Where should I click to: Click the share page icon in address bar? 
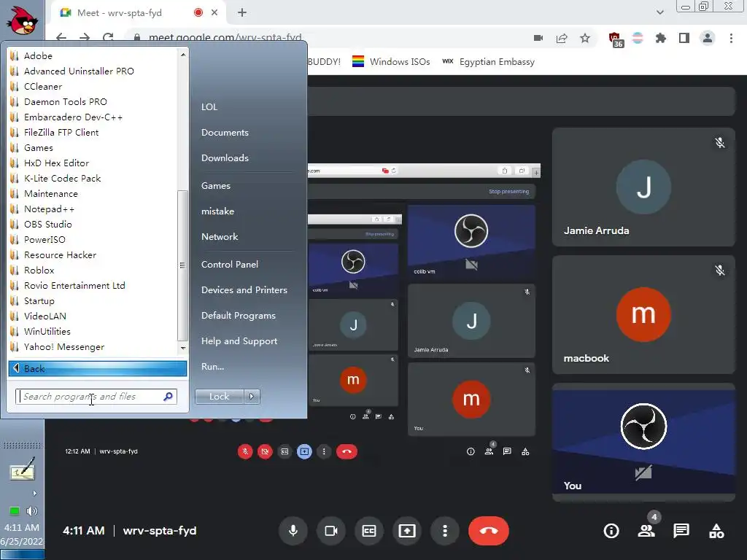click(x=562, y=38)
